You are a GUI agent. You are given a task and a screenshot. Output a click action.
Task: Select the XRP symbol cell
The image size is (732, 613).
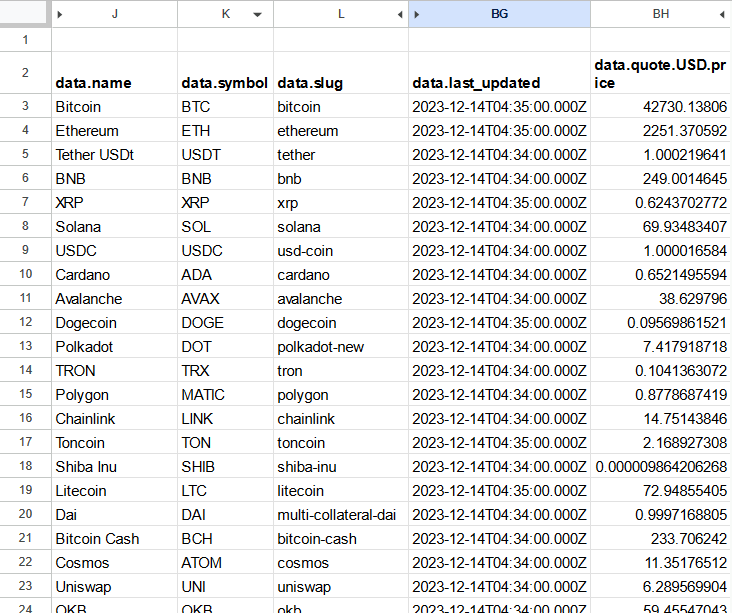pos(225,203)
